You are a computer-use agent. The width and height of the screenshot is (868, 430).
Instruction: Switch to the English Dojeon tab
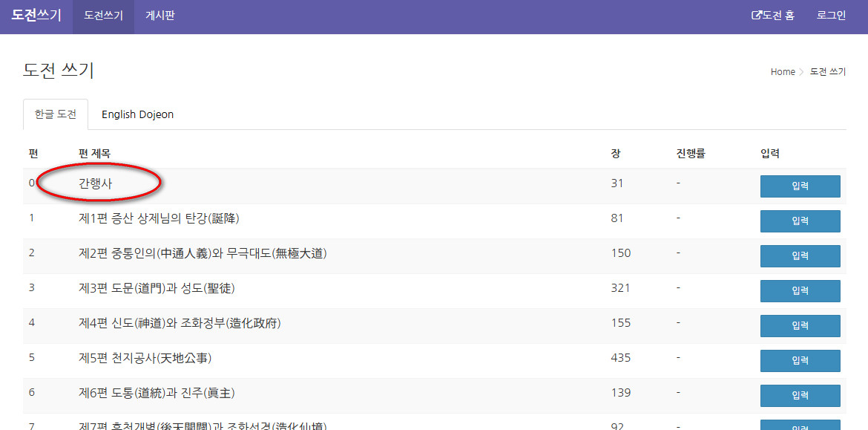click(137, 114)
